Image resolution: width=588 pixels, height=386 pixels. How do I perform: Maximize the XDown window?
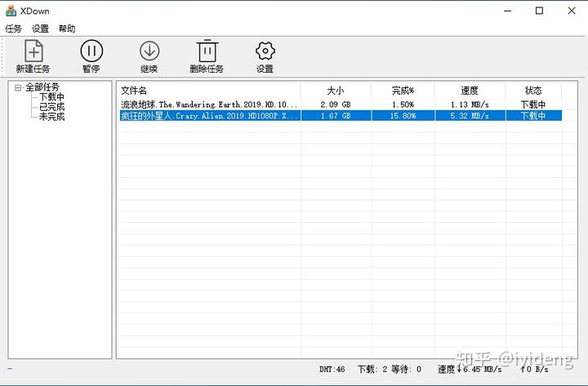point(539,11)
